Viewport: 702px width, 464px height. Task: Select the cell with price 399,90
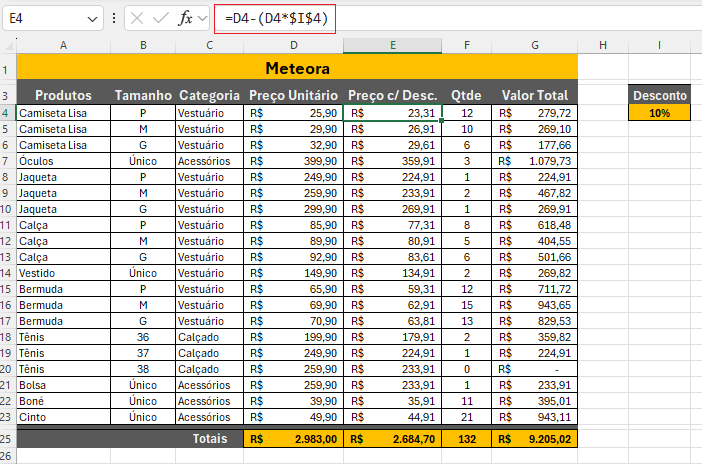[293, 161]
